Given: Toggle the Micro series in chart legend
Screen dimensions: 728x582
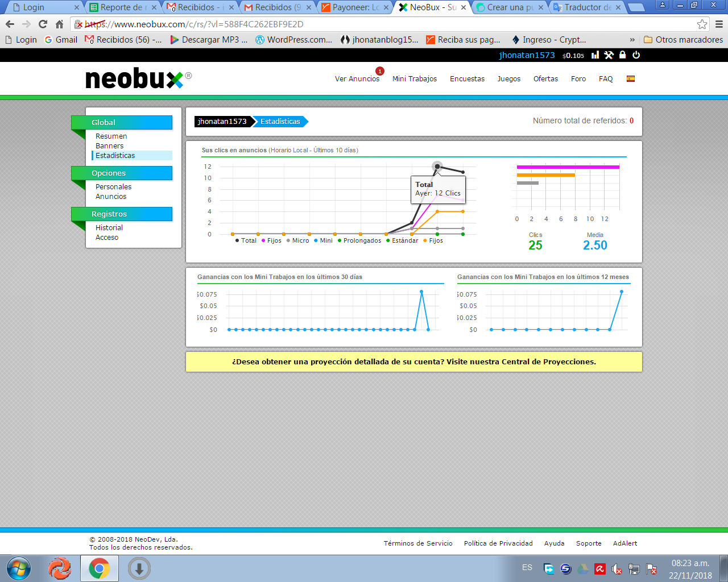Looking at the screenshot, I should (297, 240).
